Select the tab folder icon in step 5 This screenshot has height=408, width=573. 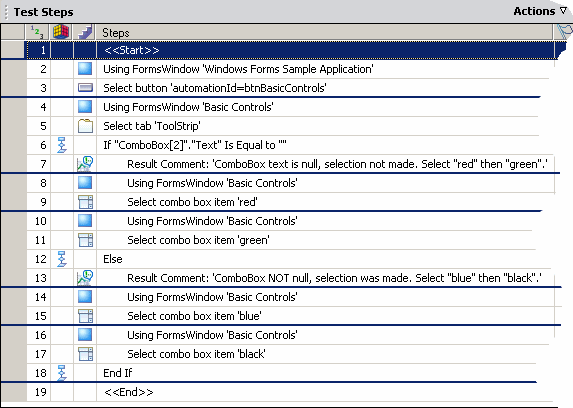point(85,126)
